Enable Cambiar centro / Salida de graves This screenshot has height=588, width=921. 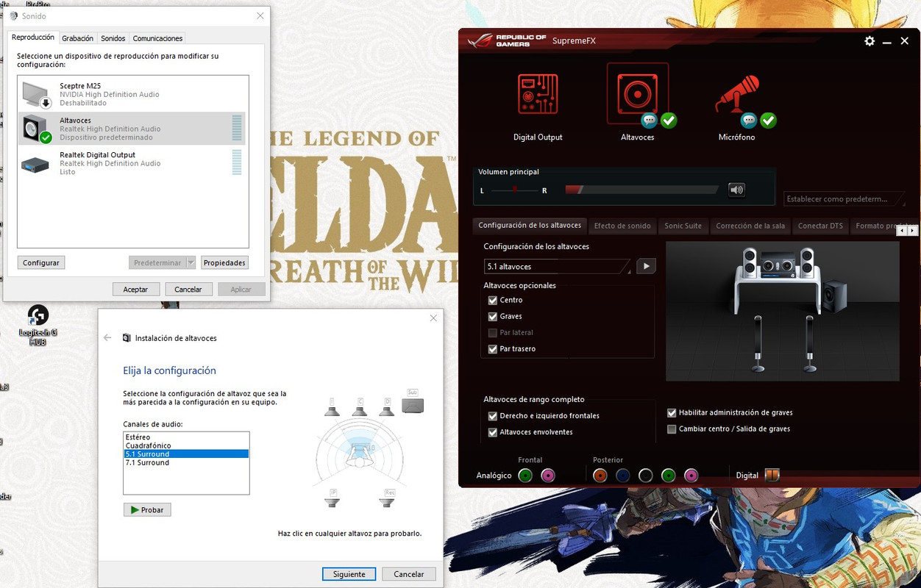coord(672,429)
